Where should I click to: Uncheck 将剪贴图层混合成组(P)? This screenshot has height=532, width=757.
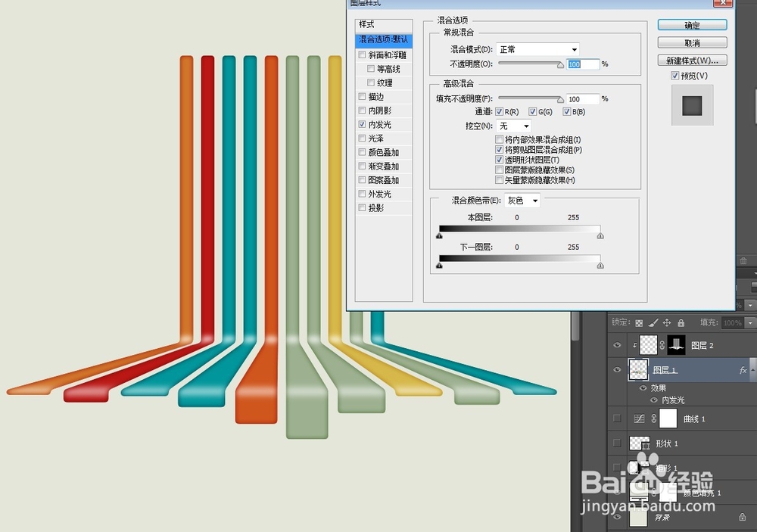pos(499,150)
